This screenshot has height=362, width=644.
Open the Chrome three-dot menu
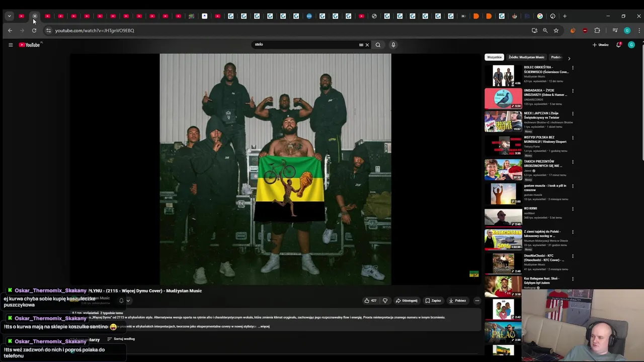click(x=639, y=31)
